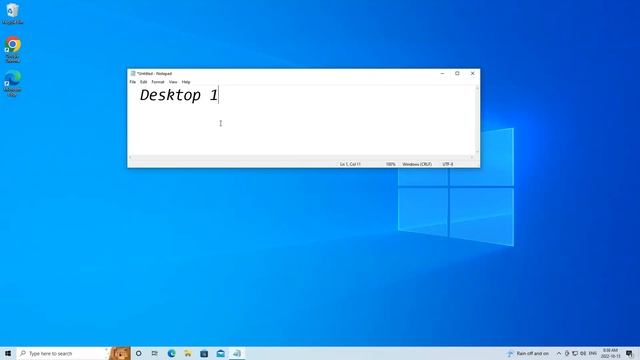Open the volume tray icon
The height and width of the screenshot is (360, 640).
(583, 353)
